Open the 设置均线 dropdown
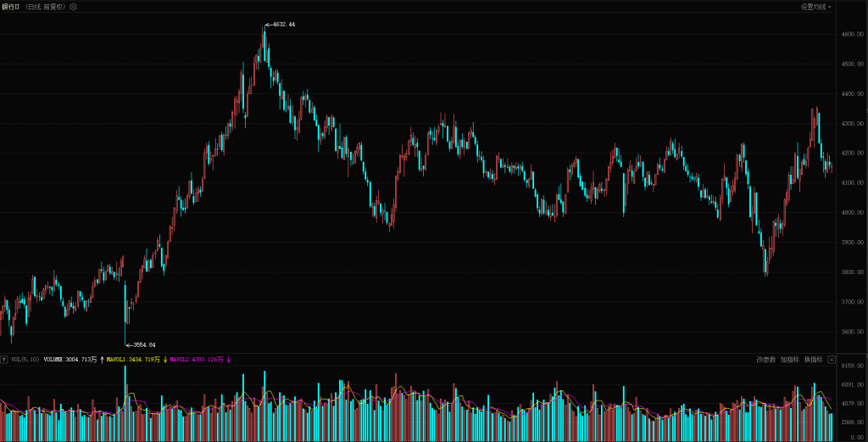Screen dimensions: 868x442 pyautogui.click(x=816, y=7)
